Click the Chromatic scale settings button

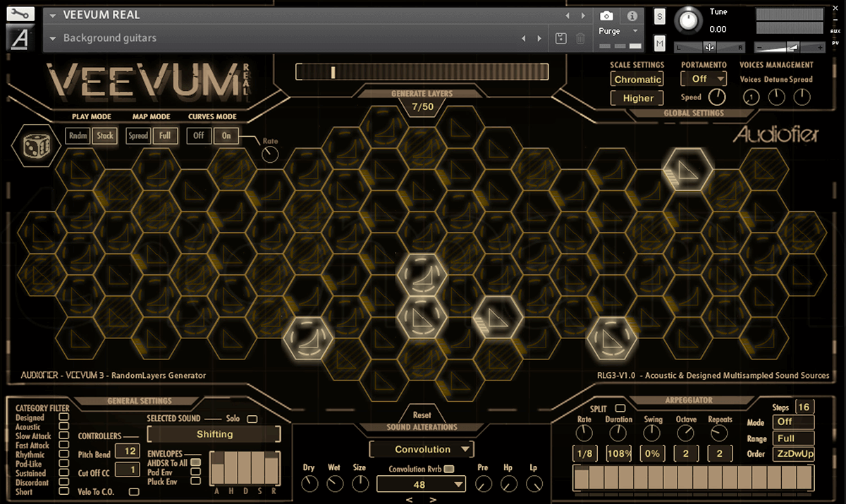point(637,80)
